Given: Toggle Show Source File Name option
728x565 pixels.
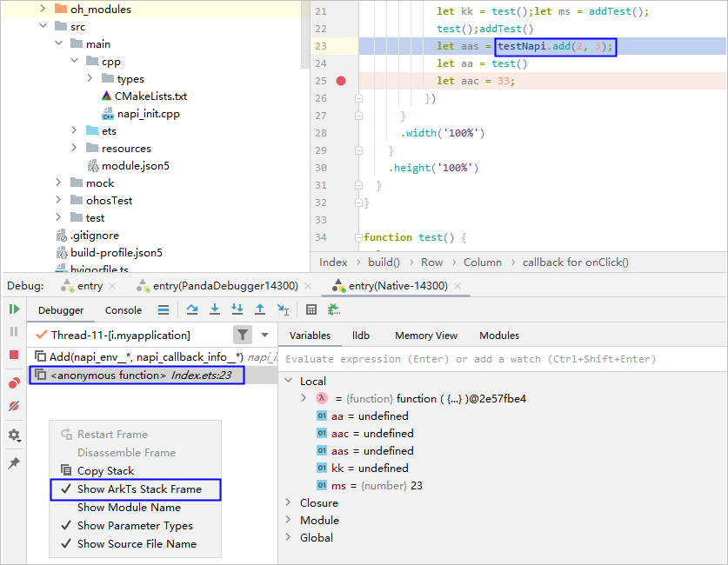Looking at the screenshot, I should pyautogui.click(x=136, y=544).
